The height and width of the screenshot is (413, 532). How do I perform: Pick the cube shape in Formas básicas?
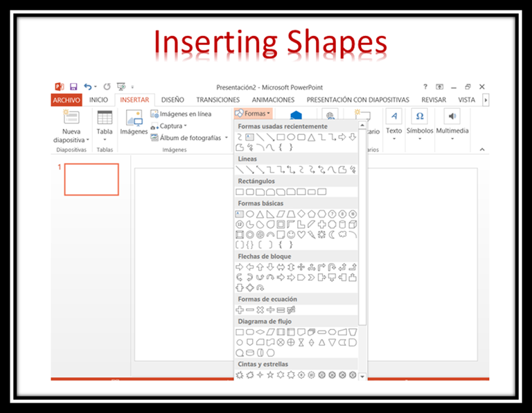[353, 225]
